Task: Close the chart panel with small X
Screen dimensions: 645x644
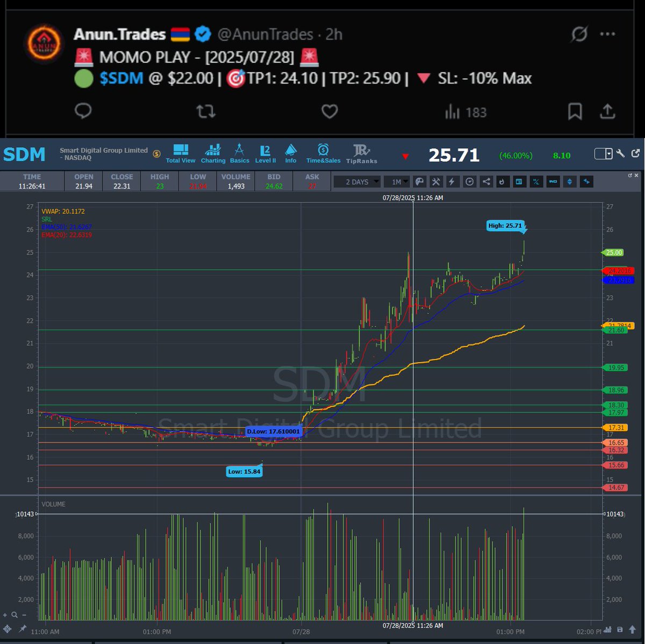Action: (x=636, y=176)
